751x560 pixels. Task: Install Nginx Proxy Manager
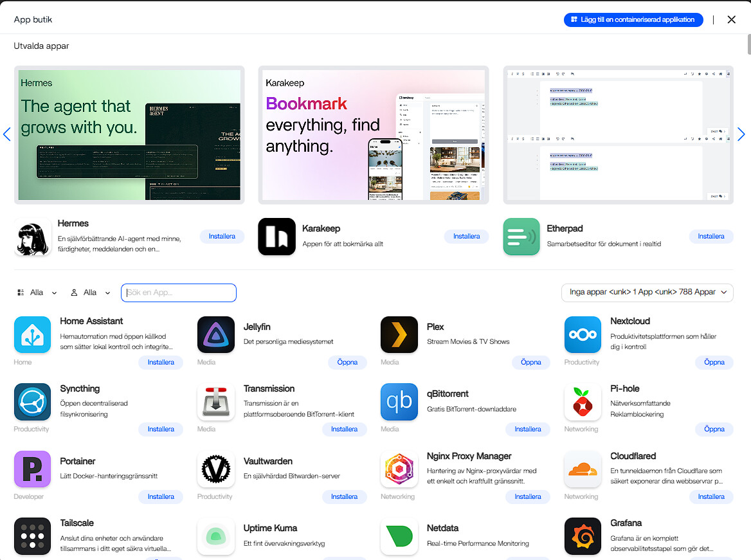click(x=528, y=497)
